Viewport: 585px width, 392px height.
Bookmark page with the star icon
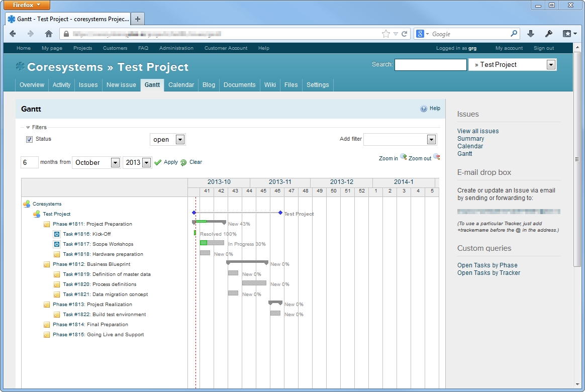pos(386,34)
